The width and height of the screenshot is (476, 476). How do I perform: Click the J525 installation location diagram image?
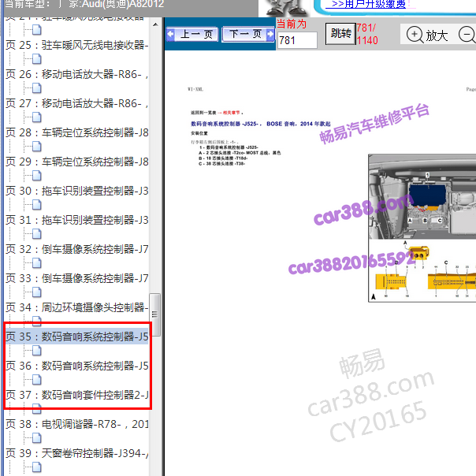[422, 228]
